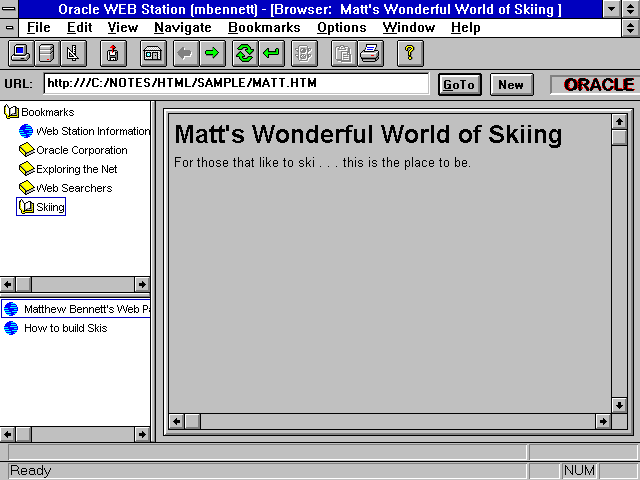The height and width of the screenshot is (480, 640).
Task: Open the Bookmarks menu
Action: (264, 28)
